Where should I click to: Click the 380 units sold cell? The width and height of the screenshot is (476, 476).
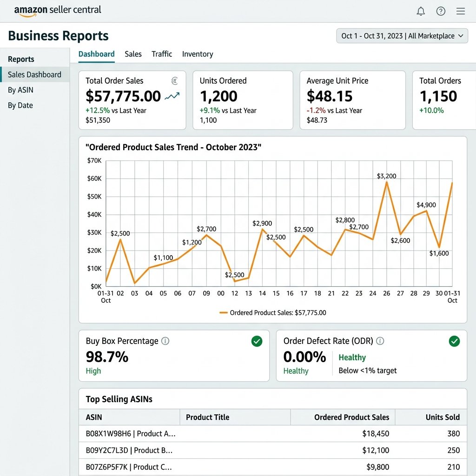(x=454, y=434)
